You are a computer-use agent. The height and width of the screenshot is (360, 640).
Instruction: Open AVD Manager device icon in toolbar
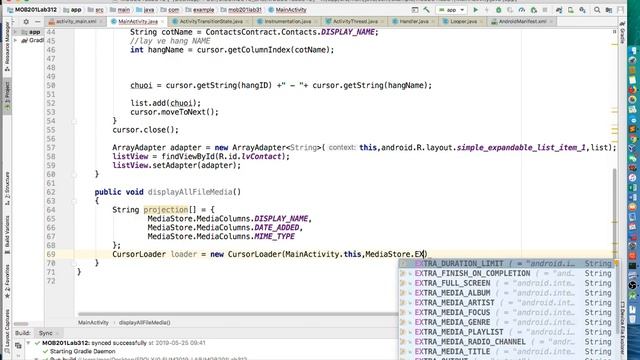(571, 10)
